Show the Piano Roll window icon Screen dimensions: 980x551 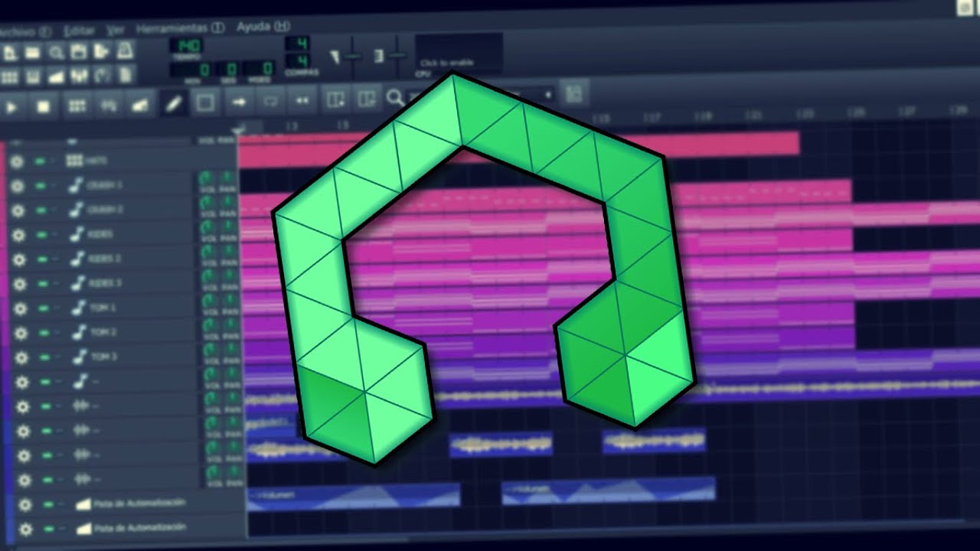[33, 77]
